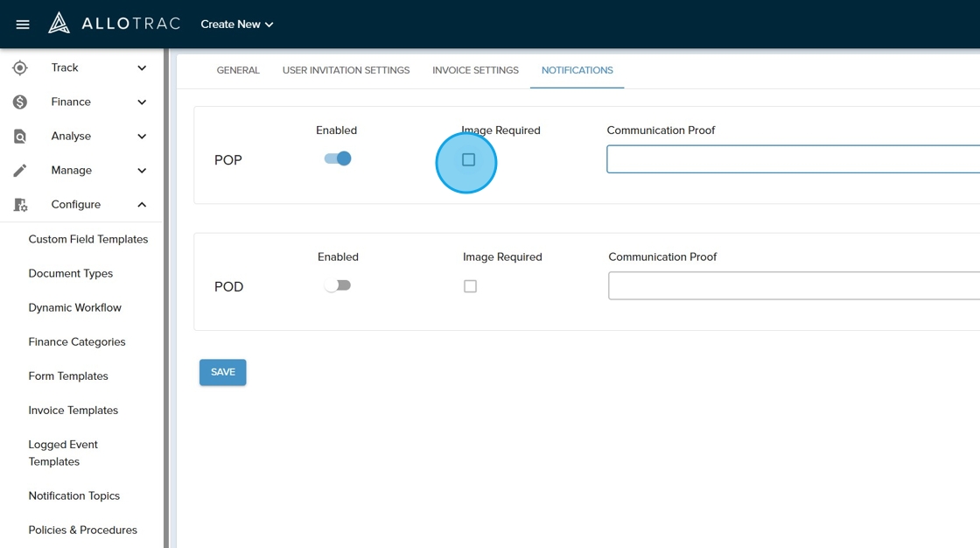Open the Create New dropdown
The width and height of the screenshot is (980, 548).
237,25
